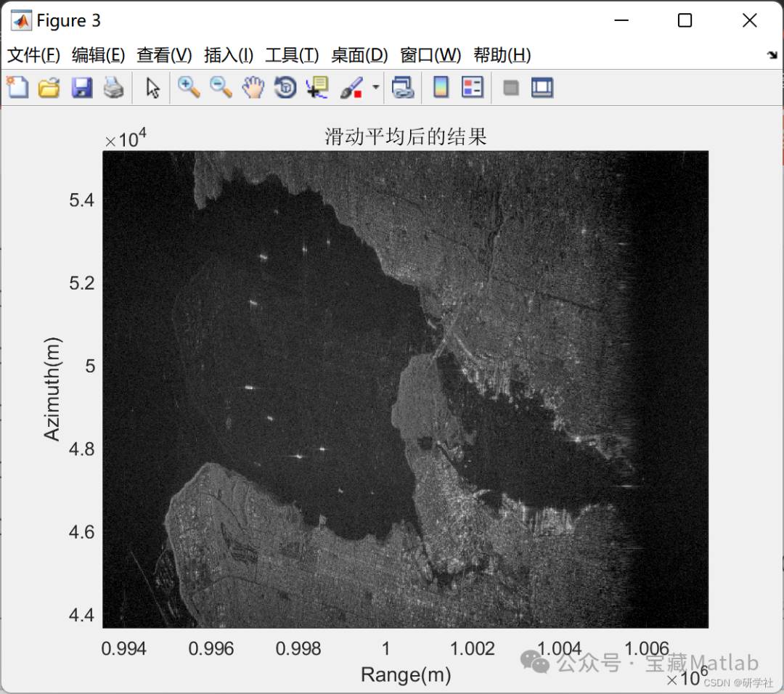Click the x-axis tick label 0.998
This screenshot has width=784, height=694.
[298, 648]
